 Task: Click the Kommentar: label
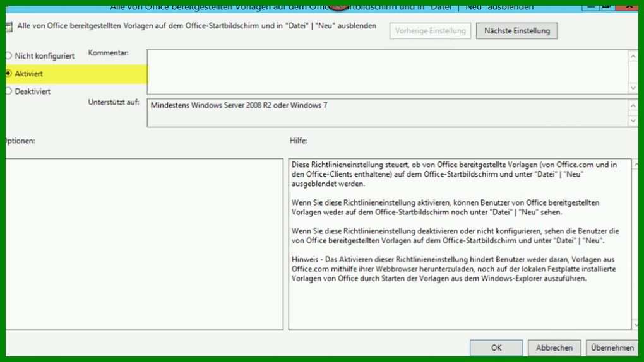coord(109,53)
